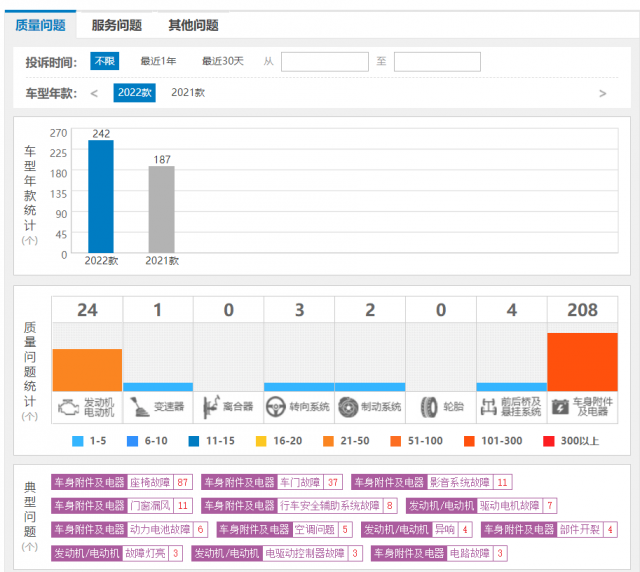
Task: Select the 不限 complaint time filter
Action: click(x=104, y=61)
